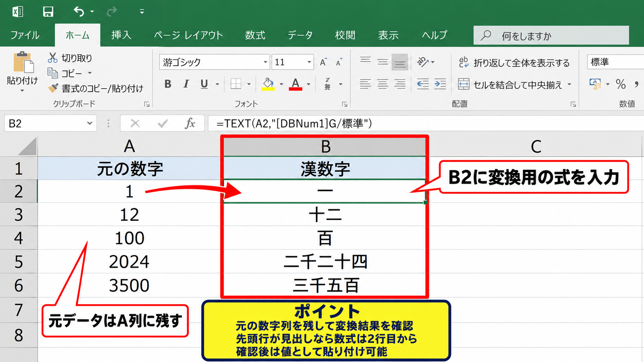Click the Save icon in title bar
The height and width of the screenshot is (362, 644).
[x=48, y=12]
